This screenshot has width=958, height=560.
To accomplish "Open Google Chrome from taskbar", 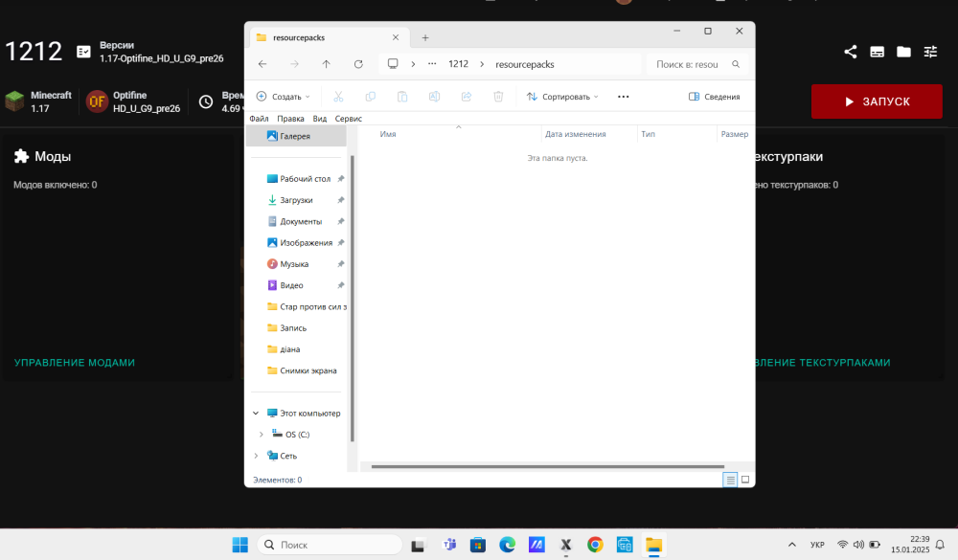I will point(595,545).
